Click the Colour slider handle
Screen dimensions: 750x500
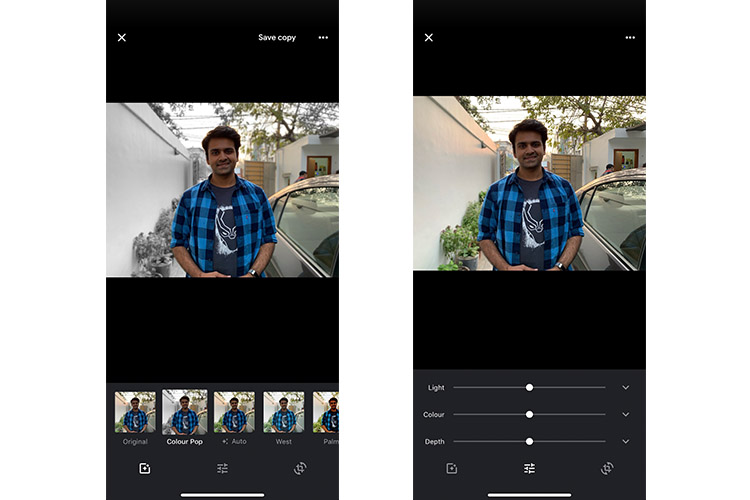point(529,414)
